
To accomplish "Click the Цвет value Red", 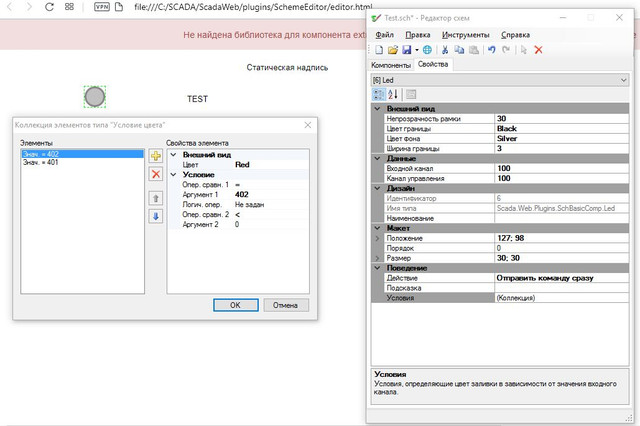I will (271, 164).
